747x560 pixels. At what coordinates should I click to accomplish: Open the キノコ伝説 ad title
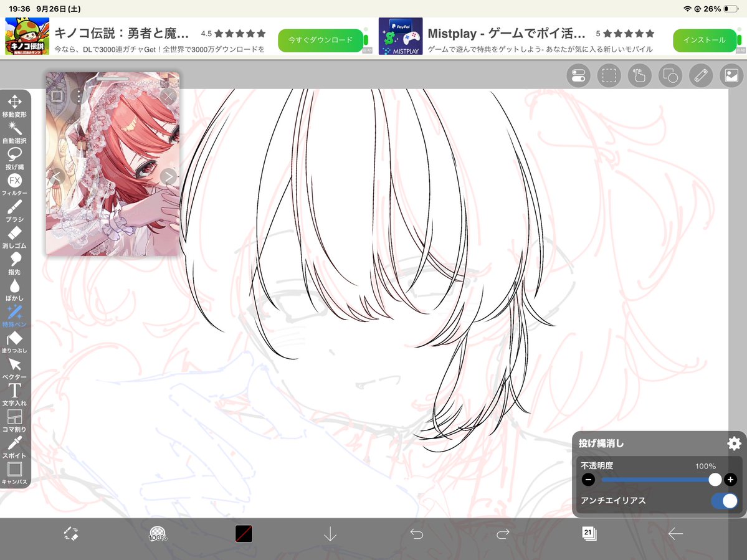[x=122, y=34]
